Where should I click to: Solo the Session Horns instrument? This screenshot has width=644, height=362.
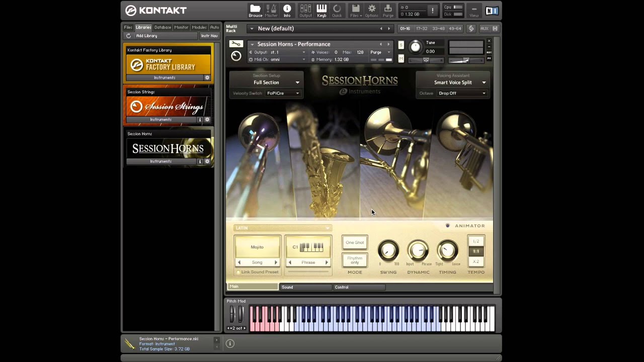[x=401, y=45]
